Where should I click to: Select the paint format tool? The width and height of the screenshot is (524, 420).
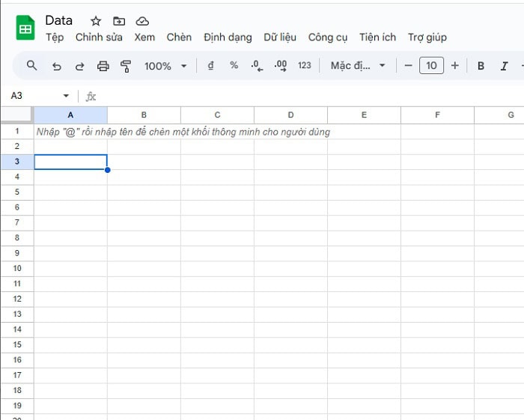[x=126, y=66]
